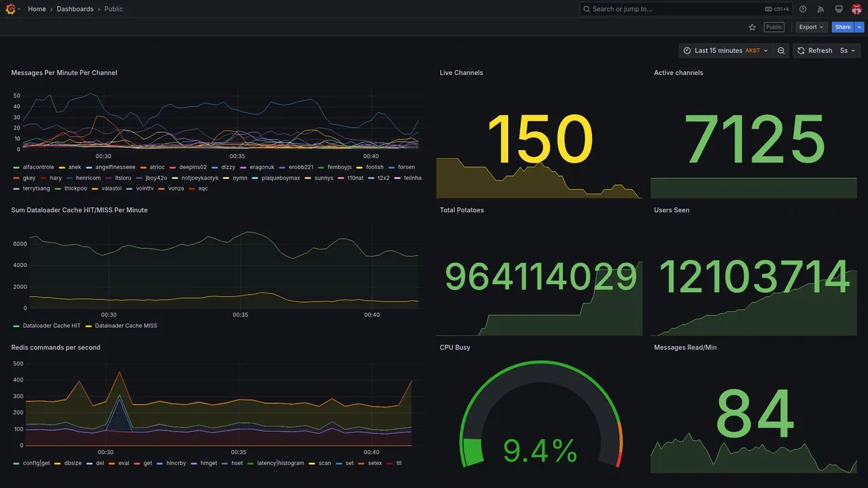Click the dbsize legend color marker
868x488 pixels.
(x=58, y=464)
